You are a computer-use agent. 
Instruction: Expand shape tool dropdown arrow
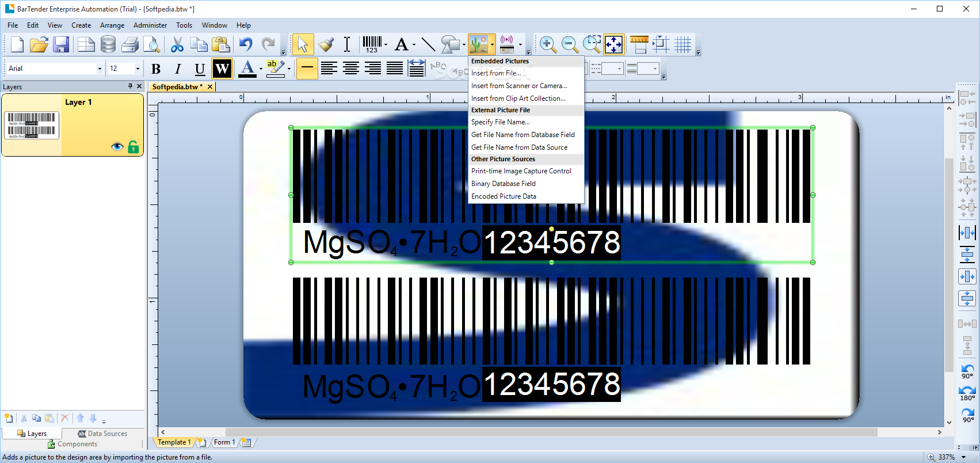(x=464, y=44)
